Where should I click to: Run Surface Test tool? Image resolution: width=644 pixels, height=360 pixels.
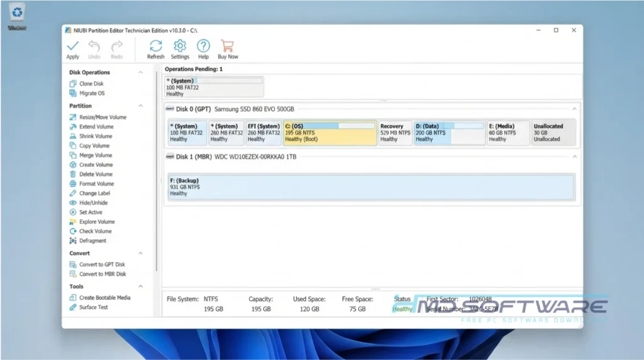click(x=89, y=307)
